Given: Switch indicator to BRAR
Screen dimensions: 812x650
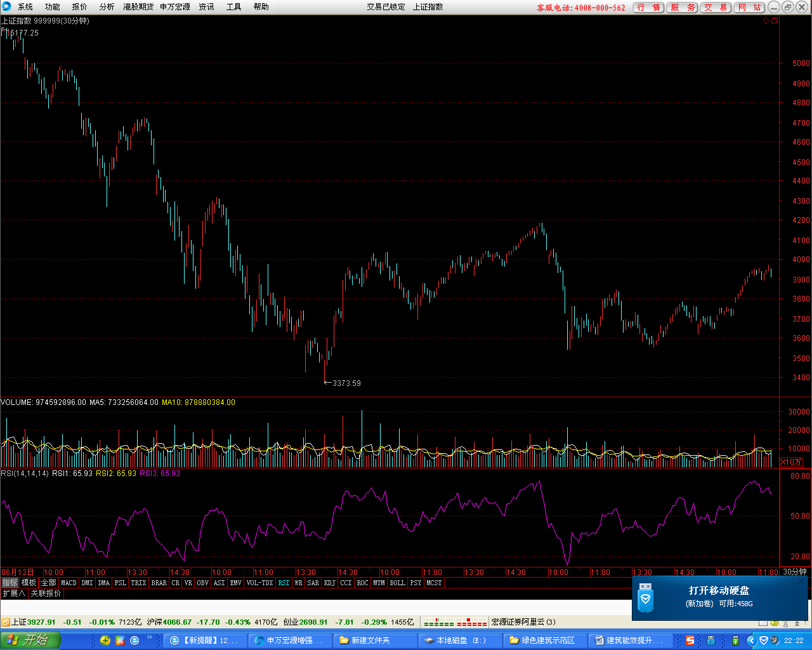Looking at the screenshot, I should [159, 583].
